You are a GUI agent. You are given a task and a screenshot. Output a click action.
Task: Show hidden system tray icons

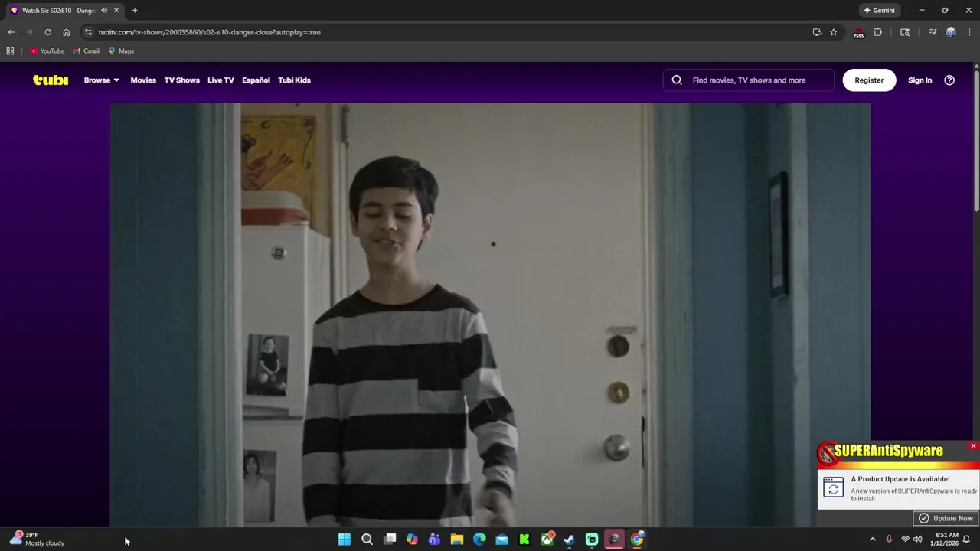pos(872,540)
